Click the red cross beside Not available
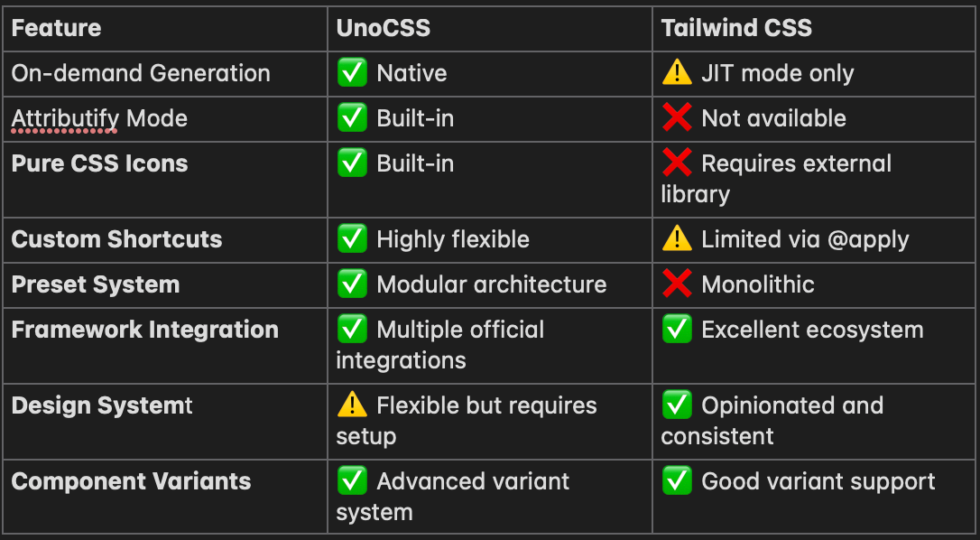The width and height of the screenshot is (980, 540). tap(677, 117)
